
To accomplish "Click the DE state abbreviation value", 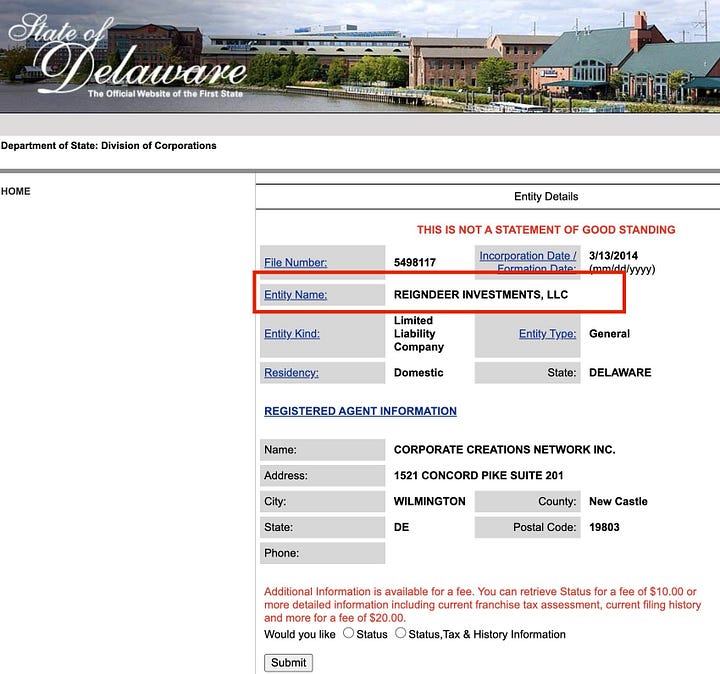I will click(401, 527).
